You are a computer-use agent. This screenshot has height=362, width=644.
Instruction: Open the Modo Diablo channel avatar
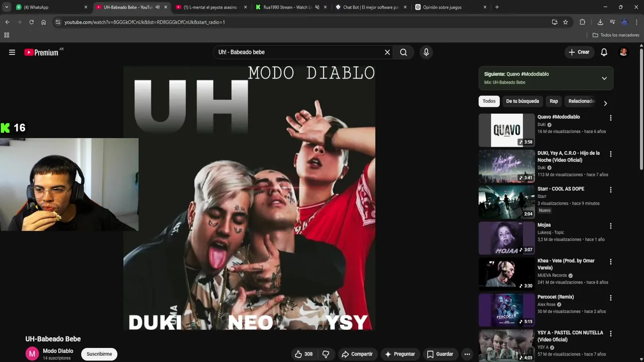tap(32, 354)
